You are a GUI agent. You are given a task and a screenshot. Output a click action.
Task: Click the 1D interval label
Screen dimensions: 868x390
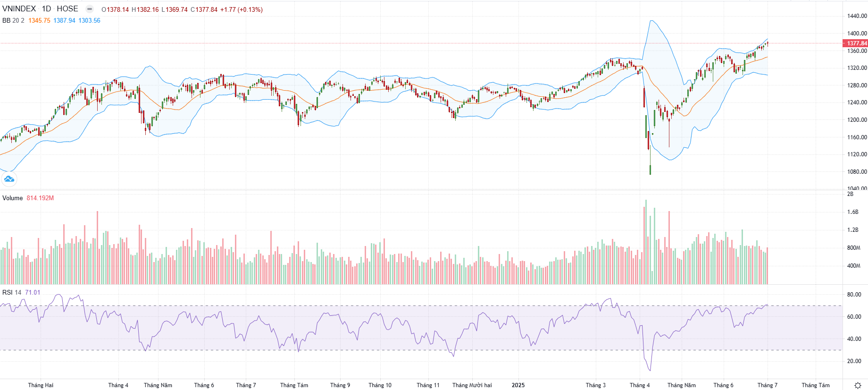click(x=46, y=9)
